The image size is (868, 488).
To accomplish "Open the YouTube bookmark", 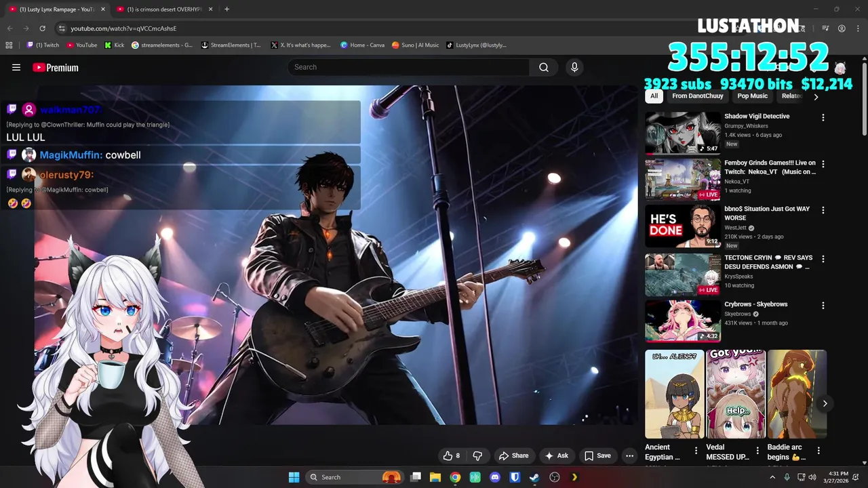I will click(82, 45).
